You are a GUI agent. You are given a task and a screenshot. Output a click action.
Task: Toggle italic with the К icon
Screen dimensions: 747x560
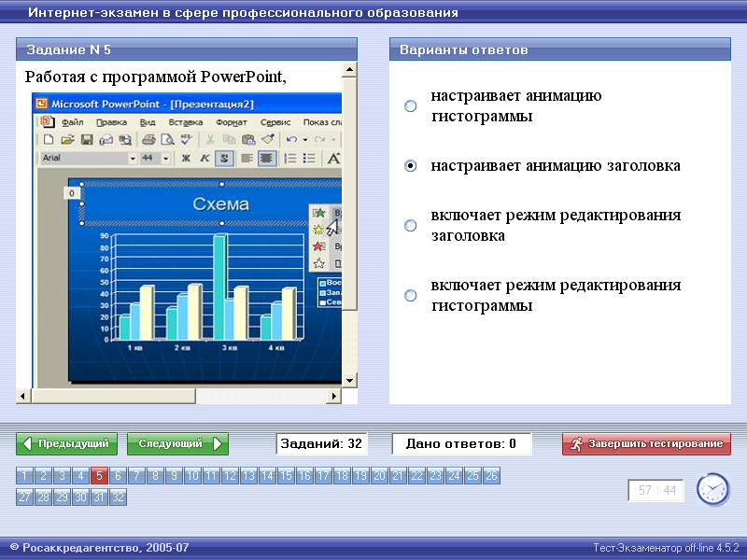click(204, 158)
